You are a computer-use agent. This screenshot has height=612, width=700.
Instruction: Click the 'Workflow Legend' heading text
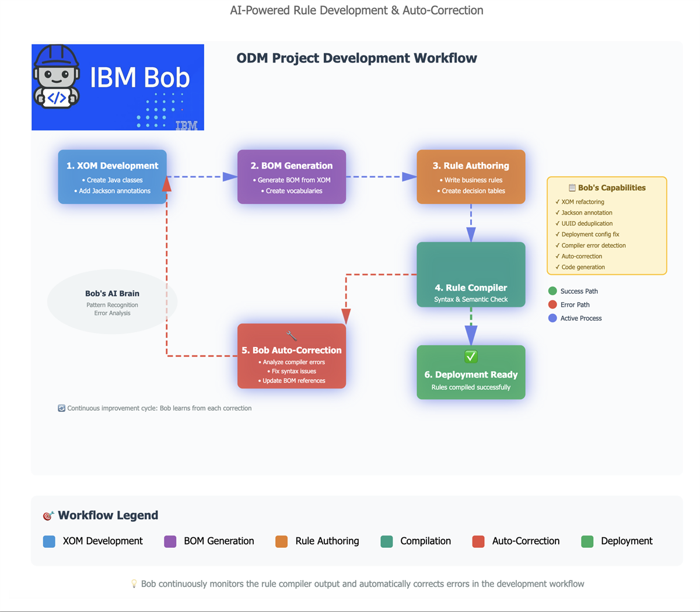click(108, 515)
